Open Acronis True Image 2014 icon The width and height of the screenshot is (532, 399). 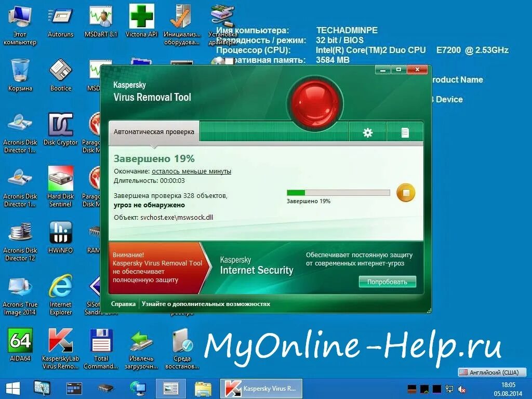click(20, 295)
